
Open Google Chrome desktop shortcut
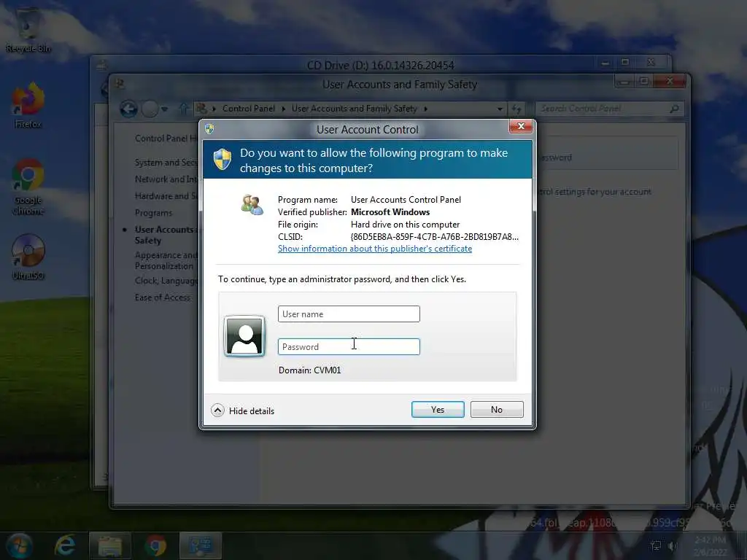click(x=28, y=187)
